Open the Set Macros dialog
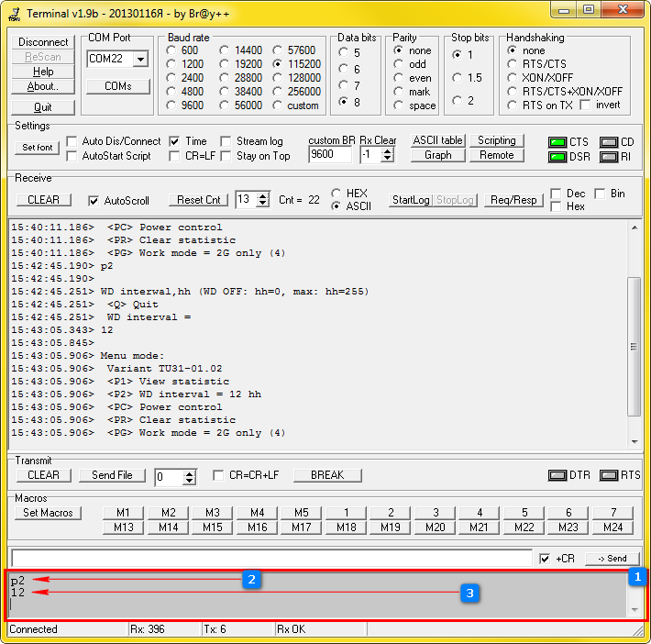This screenshot has width=651, height=644. [x=48, y=513]
